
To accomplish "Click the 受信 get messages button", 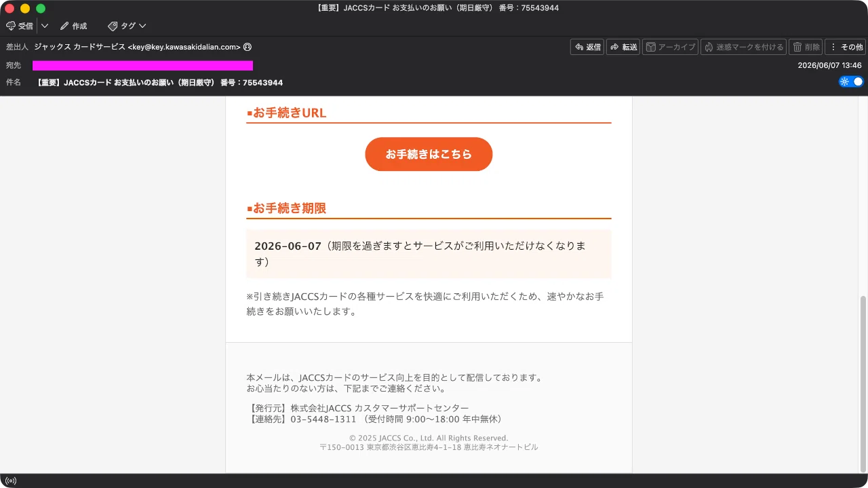I will coord(20,26).
